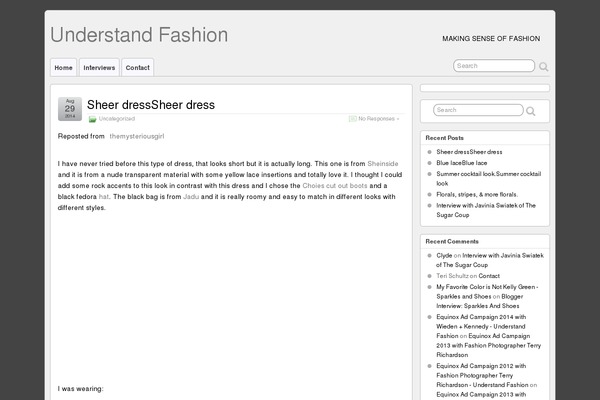Click the Aug 29 2014 date badge

[70, 109]
